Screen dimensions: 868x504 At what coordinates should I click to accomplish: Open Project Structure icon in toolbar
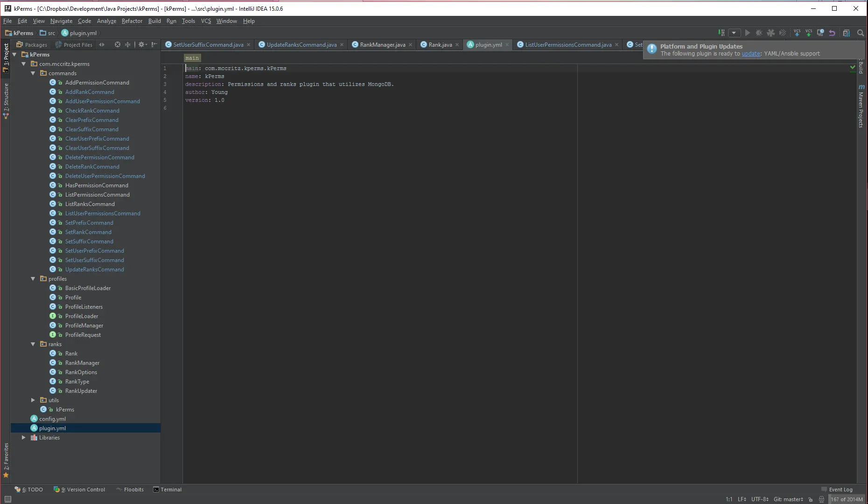(847, 33)
